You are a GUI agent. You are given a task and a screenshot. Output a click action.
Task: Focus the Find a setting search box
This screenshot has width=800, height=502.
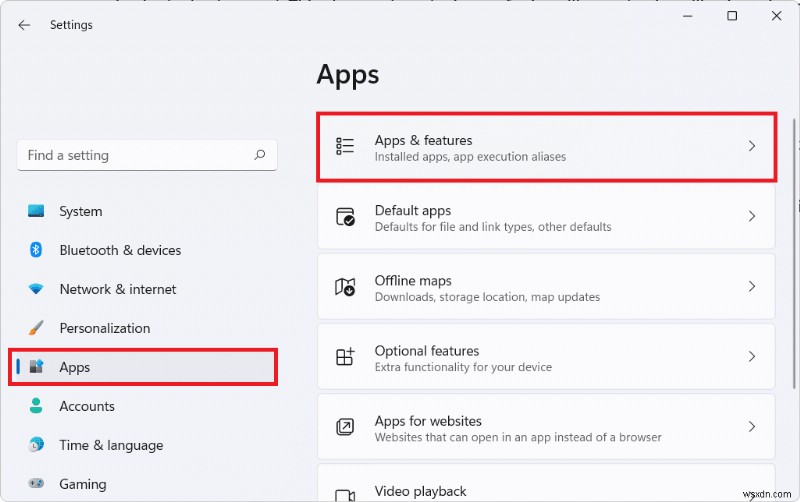(130, 155)
